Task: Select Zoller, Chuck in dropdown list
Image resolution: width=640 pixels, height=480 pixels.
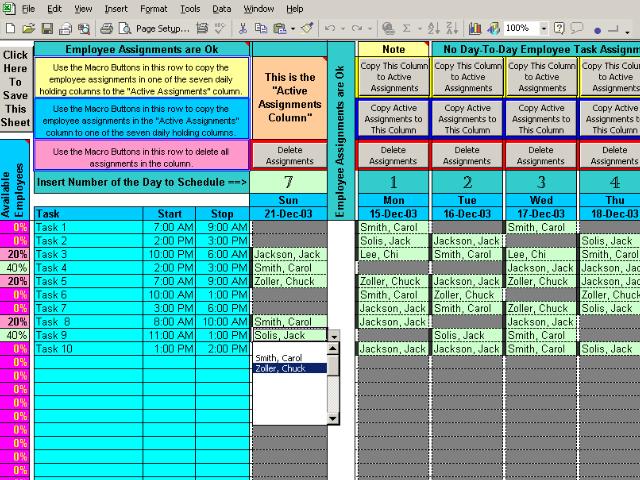Action: pos(290,369)
